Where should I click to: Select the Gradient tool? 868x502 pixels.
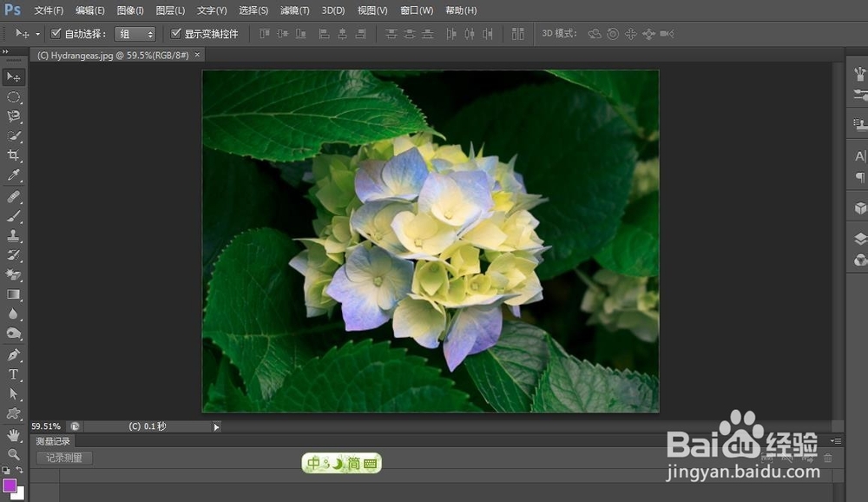click(13, 294)
